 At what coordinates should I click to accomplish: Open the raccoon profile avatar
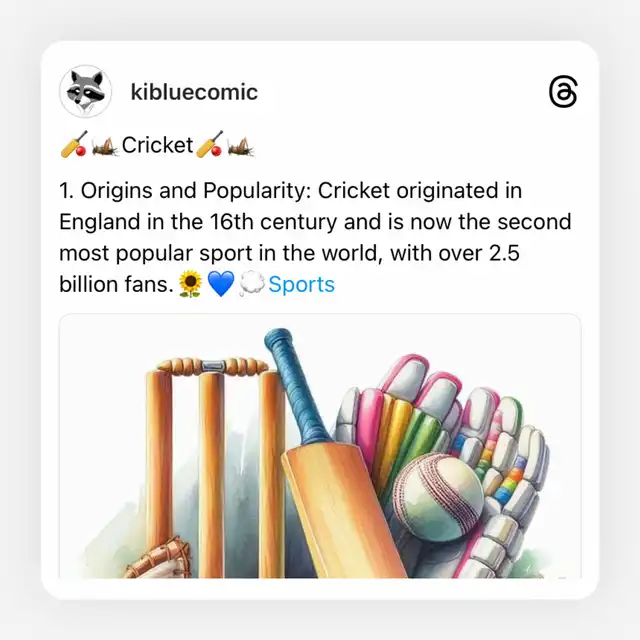pos(86,92)
